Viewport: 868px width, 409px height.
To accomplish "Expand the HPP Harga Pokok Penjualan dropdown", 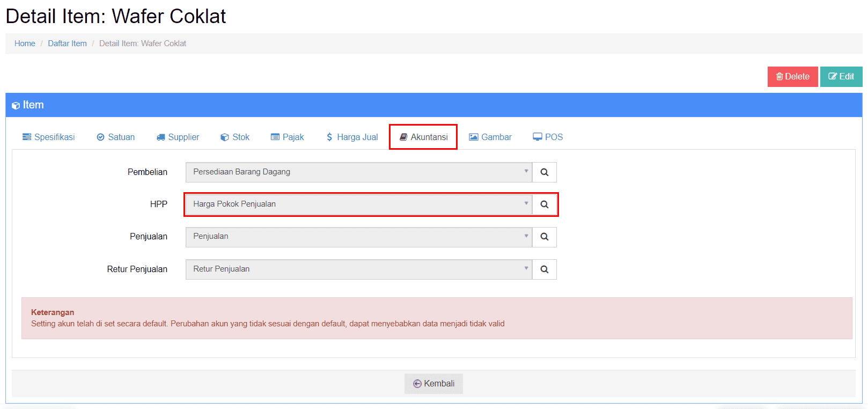I will click(358, 204).
